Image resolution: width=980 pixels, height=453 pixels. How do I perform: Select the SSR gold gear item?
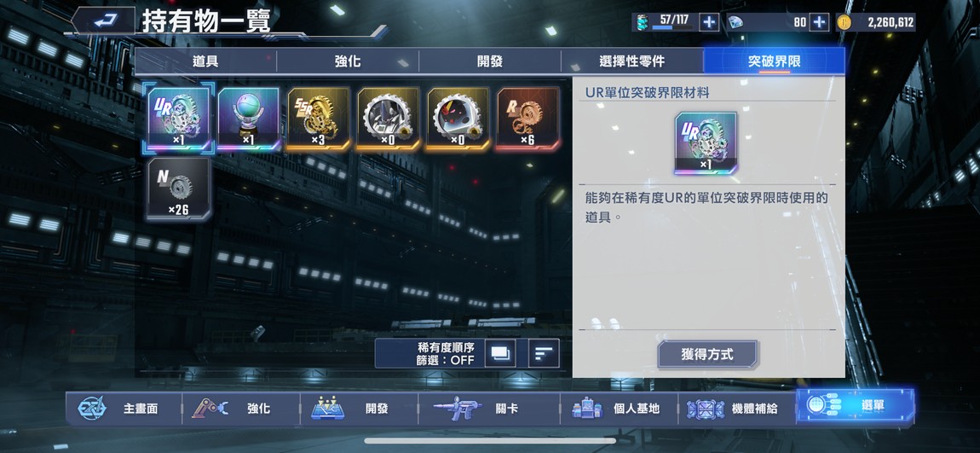click(x=318, y=119)
